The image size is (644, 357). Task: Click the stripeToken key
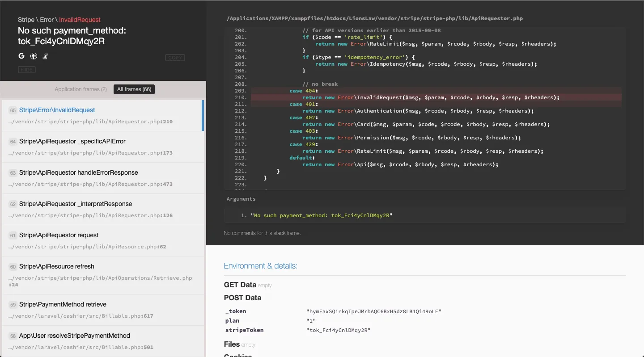pos(245,330)
